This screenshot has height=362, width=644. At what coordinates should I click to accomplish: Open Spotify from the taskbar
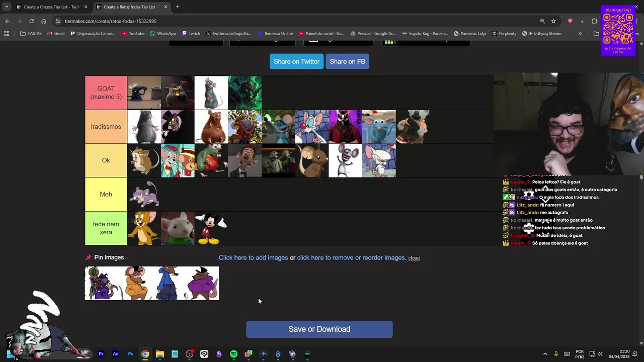(233, 354)
